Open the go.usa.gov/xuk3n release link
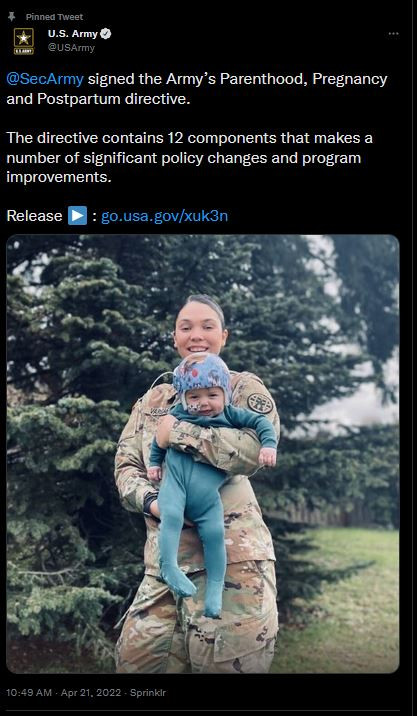Screen dimensions: 417x716 point(164,216)
